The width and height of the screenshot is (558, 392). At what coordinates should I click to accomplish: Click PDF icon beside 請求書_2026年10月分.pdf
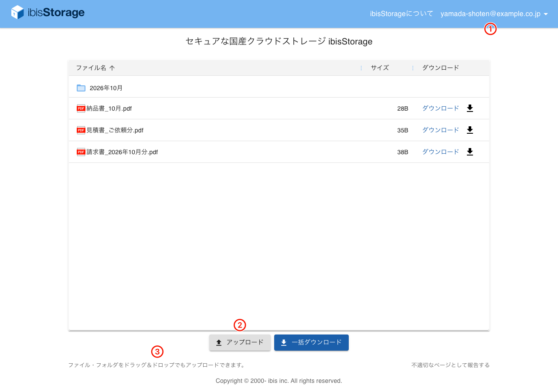[x=81, y=152]
